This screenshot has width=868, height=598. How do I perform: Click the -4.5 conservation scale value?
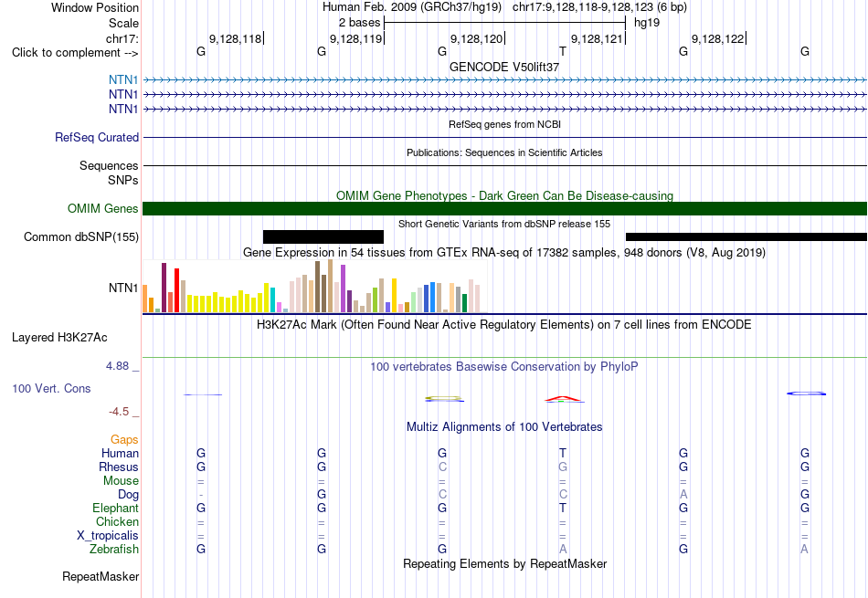click(x=119, y=412)
